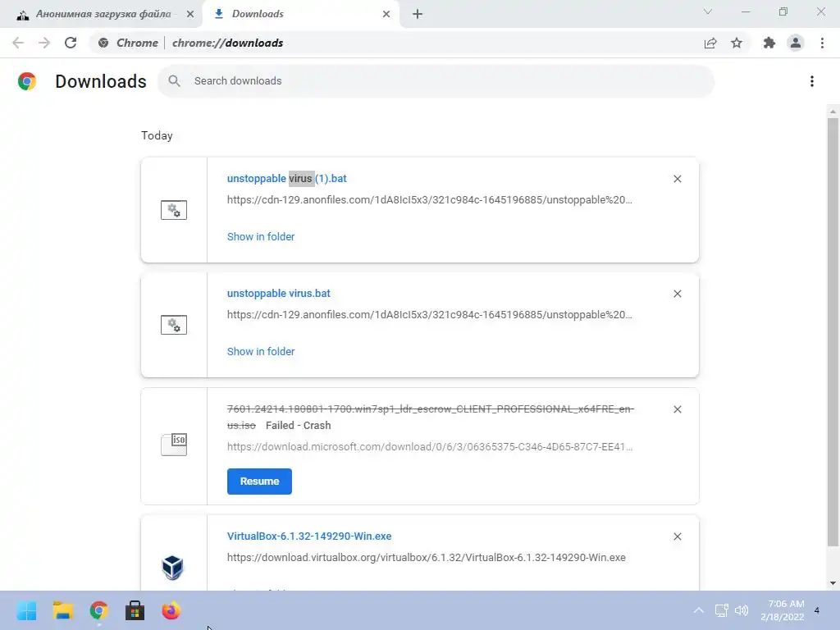
Task: Open Chrome's three-dot menu in toolbar
Action: coord(822,43)
